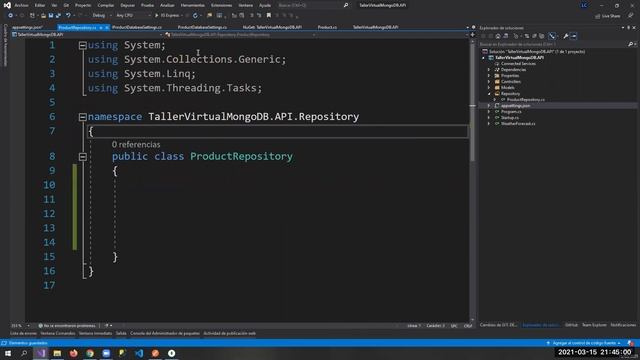640x360 pixels.
Task: Toggle the Solution Explorer sync with active document
Action: 527,36
